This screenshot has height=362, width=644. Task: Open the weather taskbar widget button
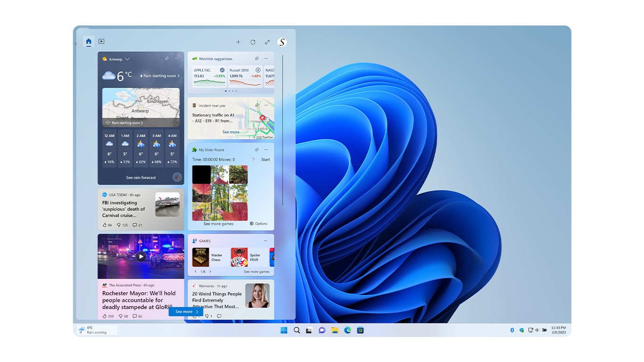pos(97,330)
